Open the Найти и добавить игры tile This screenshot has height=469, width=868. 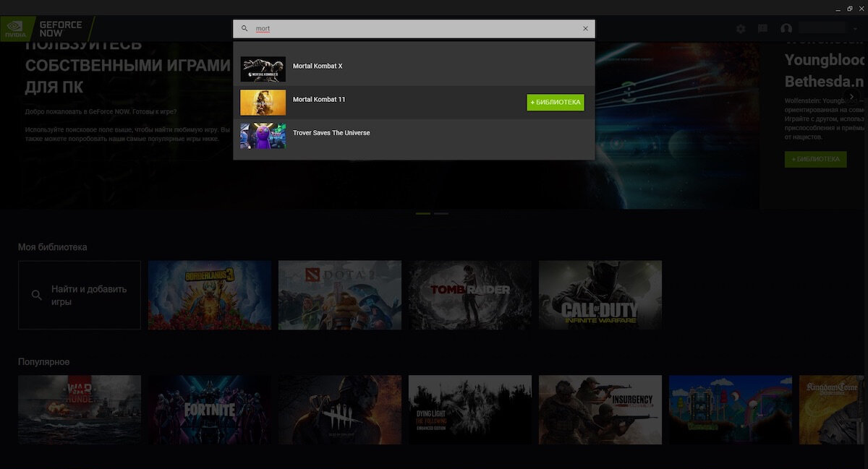point(80,295)
